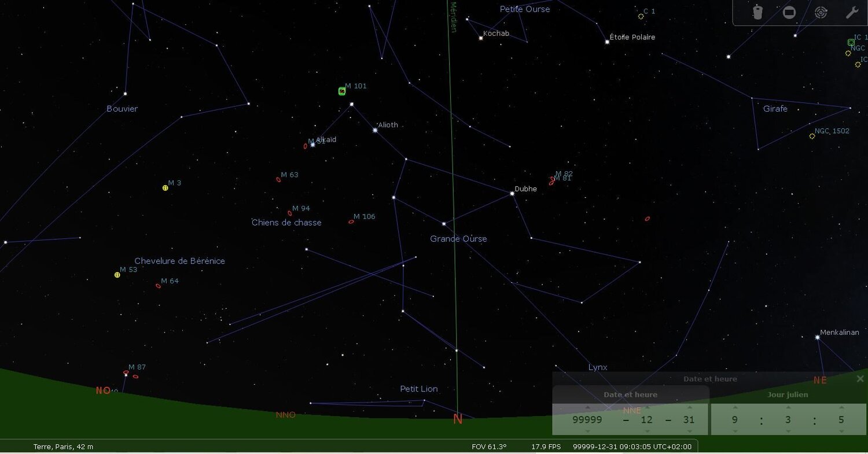The width and height of the screenshot is (868, 454).
Task: Click the Bouvier constellation label
Action: pos(122,109)
